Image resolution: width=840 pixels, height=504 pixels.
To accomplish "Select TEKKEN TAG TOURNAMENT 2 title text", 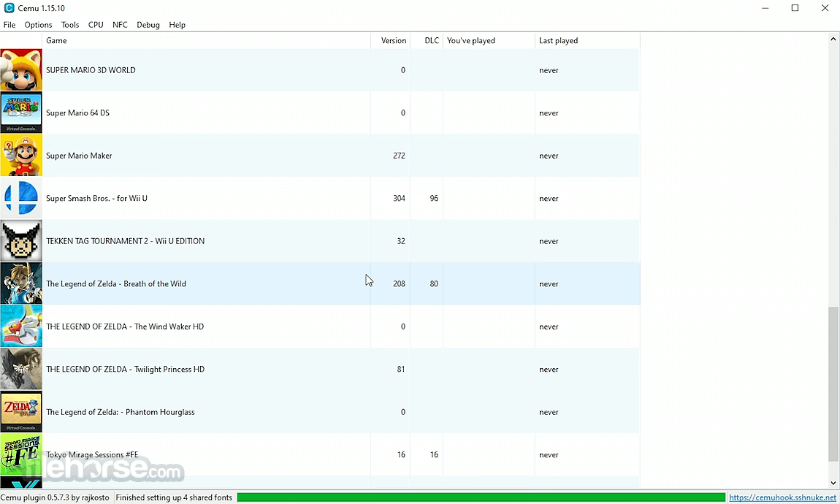I will click(x=126, y=241).
